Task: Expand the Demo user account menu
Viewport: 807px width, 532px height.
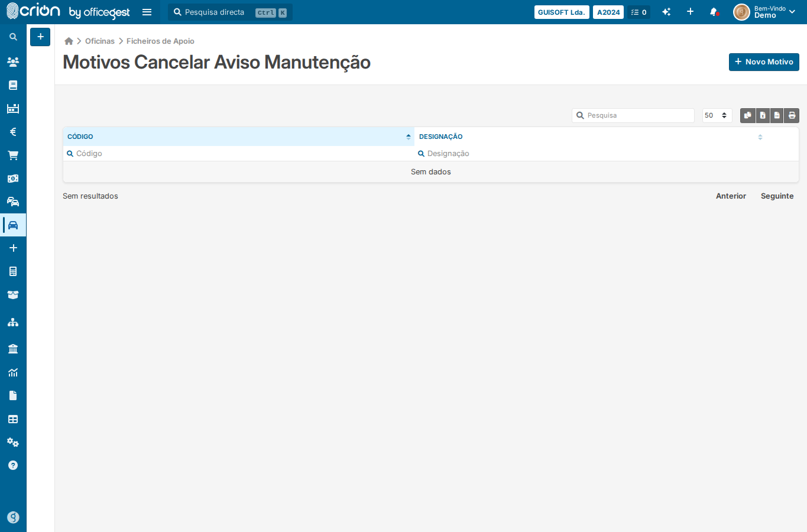Action: [x=765, y=12]
